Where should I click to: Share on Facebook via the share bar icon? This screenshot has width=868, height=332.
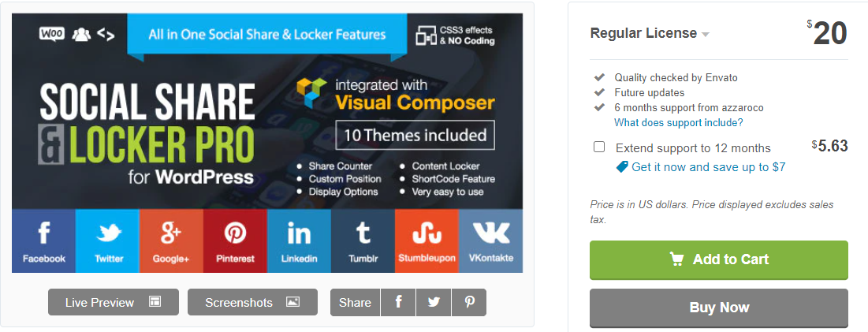click(398, 302)
